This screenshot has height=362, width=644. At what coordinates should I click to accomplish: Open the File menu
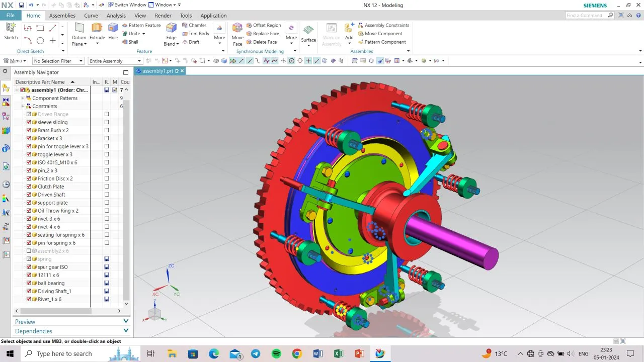[10, 16]
